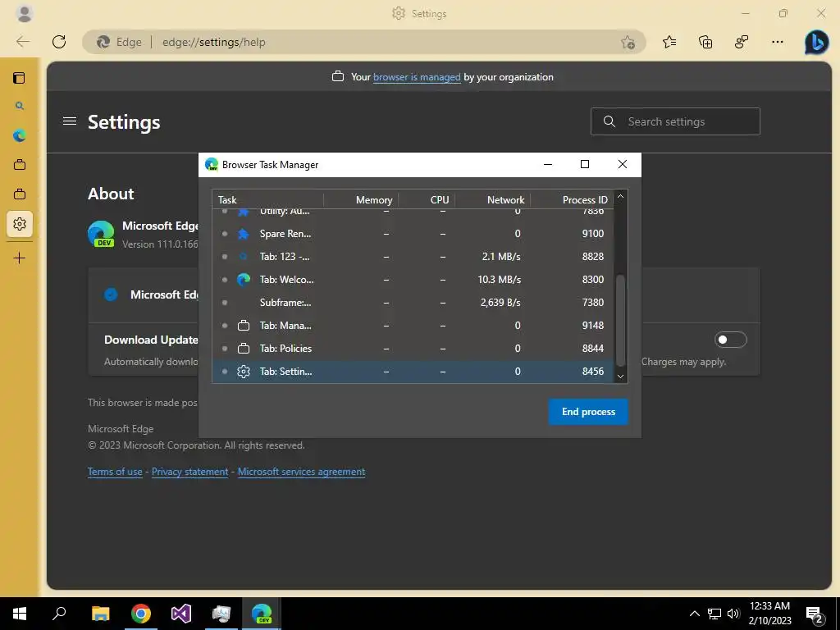Open the Privacy statement link
This screenshot has height=630, width=840.
tap(189, 472)
